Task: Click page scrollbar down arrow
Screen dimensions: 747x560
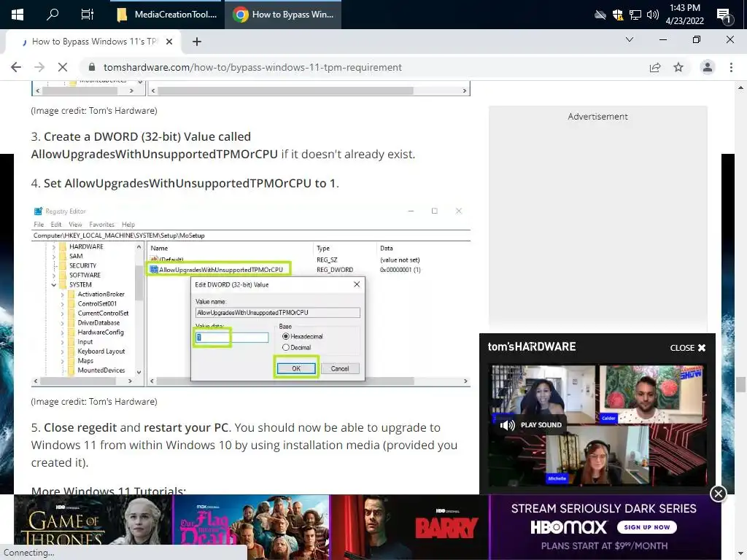Action: [740, 553]
